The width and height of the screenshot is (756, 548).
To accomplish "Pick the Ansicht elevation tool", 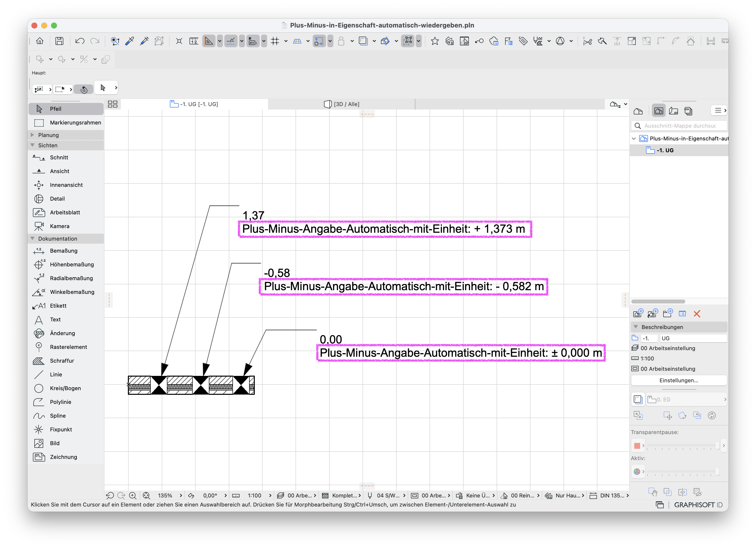I will pos(66,171).
